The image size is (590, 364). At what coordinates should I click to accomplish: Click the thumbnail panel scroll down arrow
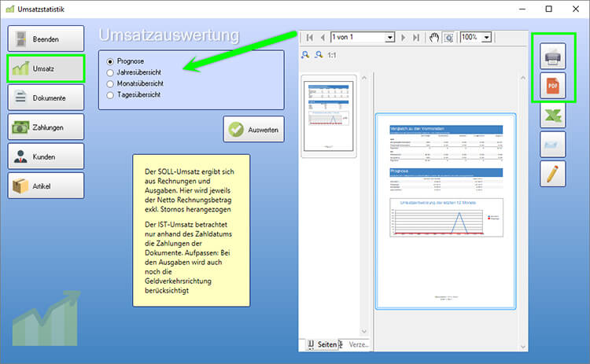click(x=364, y=331)
